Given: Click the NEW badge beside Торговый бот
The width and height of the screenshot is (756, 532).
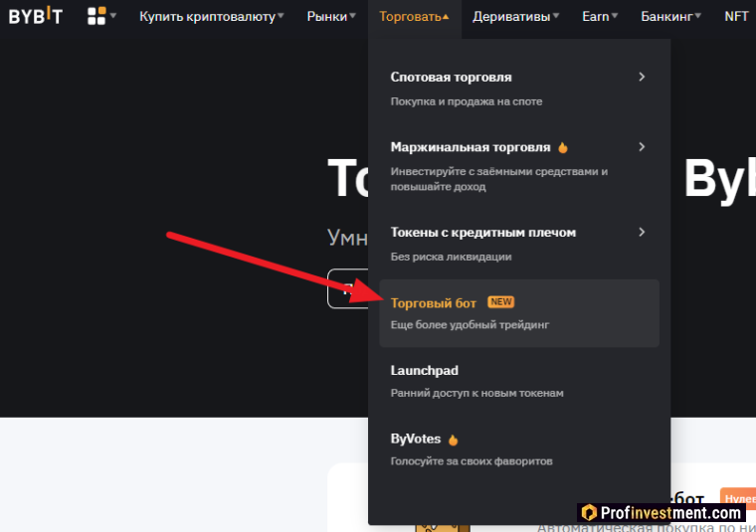Looking at the screenshot, I should [501, 302].
